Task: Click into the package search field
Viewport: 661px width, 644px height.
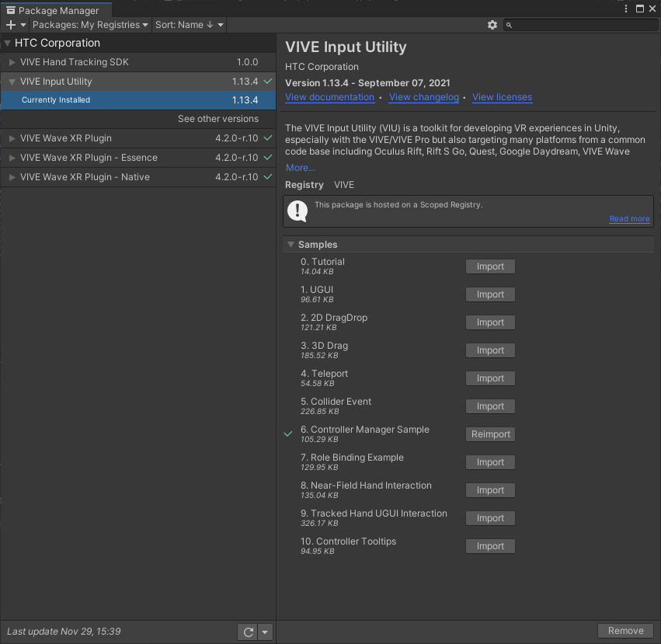Action: point(583,25)
